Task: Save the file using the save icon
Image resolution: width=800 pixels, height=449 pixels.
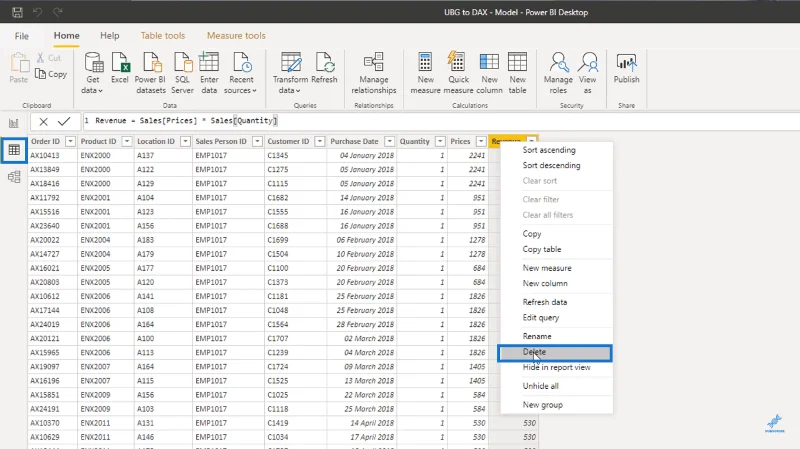Action: (x=17, y=12)
